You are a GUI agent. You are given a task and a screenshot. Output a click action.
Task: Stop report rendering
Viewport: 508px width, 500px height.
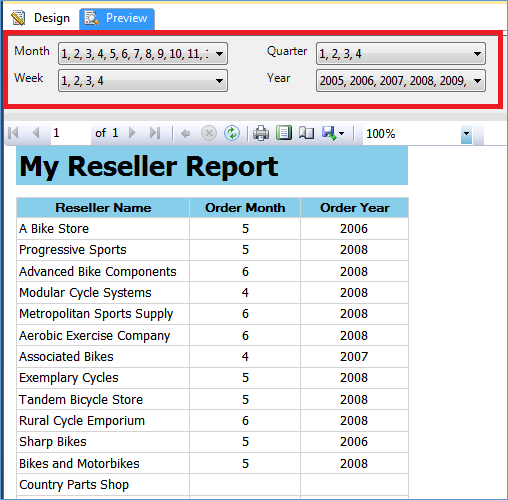(209, 134)
